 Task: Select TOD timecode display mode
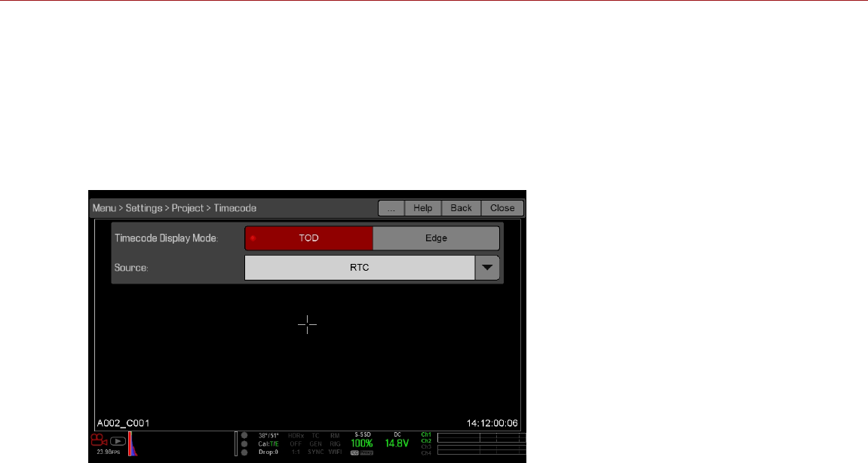coord(309,238)
